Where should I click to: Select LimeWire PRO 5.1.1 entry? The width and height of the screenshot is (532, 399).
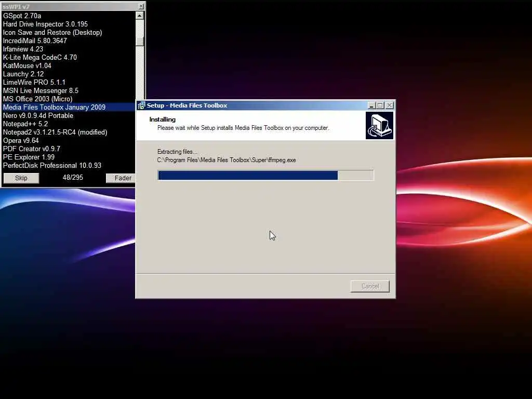(69, 83)
